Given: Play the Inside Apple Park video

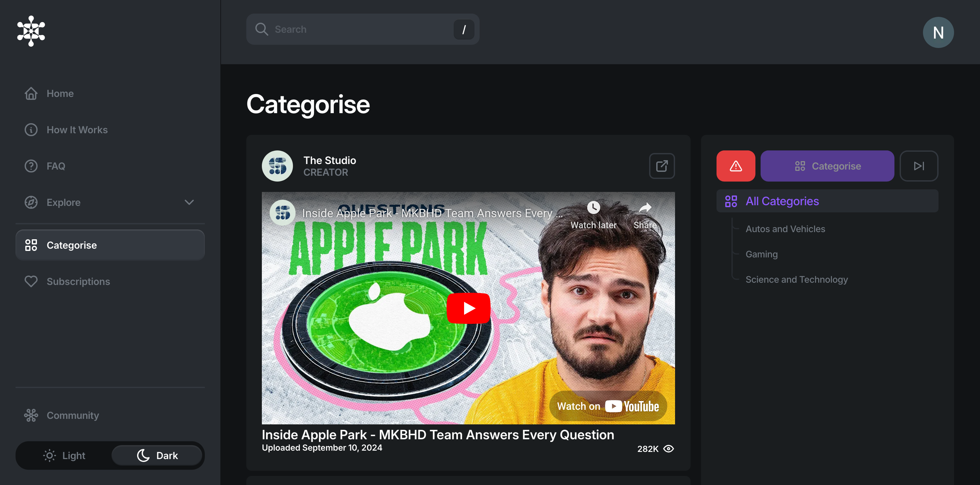Looking at the screenshot, I should click(x=468, y=308).
